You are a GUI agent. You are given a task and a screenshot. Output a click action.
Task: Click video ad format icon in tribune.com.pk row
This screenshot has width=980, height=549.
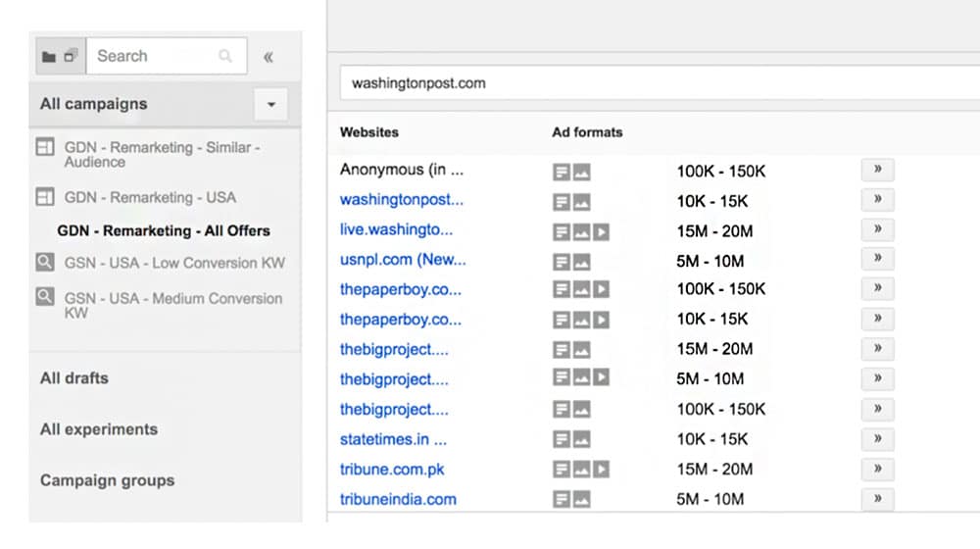pyautogui.click(x=602, y=470)
